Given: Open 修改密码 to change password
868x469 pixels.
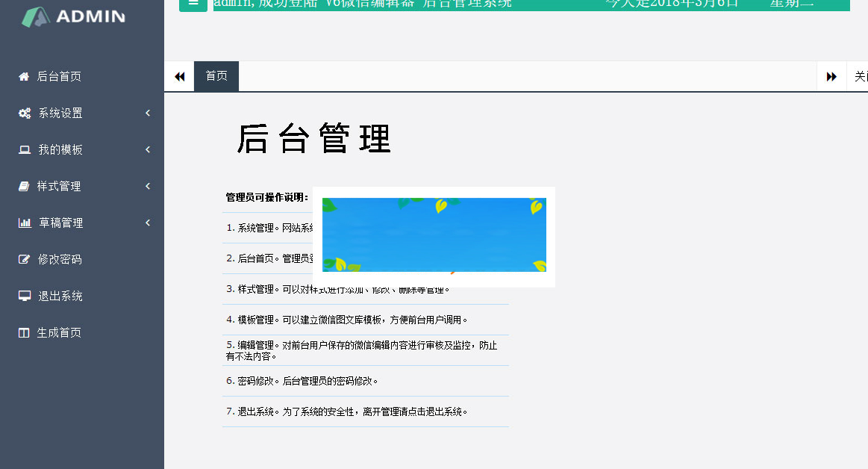Looking at the screenshot, I should pos(61,258).
